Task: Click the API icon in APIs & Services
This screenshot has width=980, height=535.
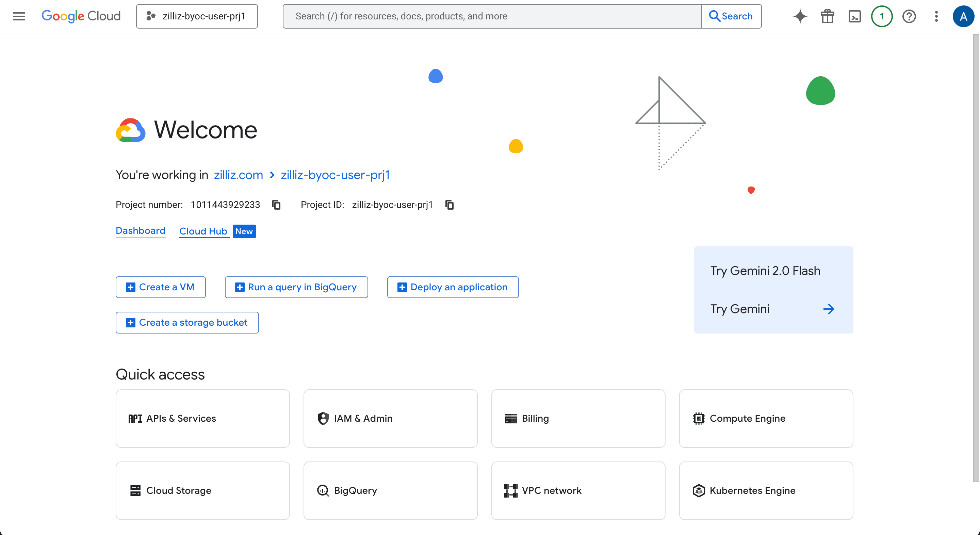Action: 135,419
